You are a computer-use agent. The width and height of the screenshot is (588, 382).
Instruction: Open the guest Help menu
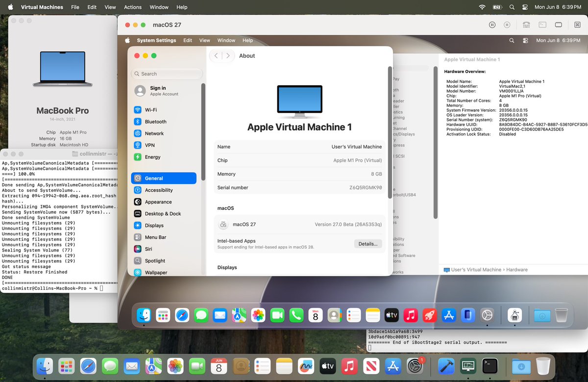(247, 41)
